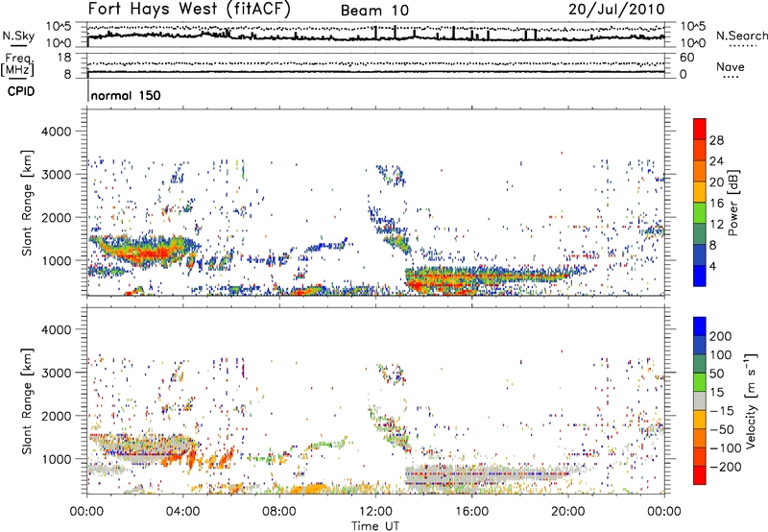This screenshot has height=532, width=768.
Task: Click the '20:00' time tick label
Action: 568,512
